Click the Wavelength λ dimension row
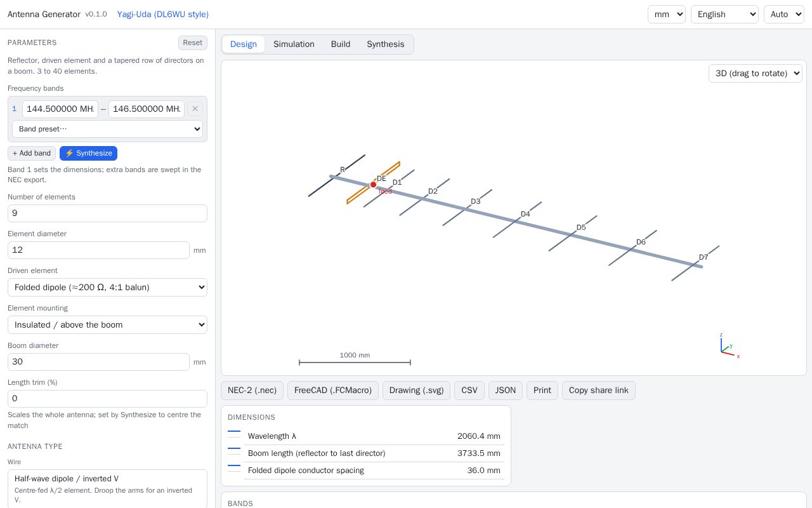Screen dimensions: 812x508 click(366, 436)
